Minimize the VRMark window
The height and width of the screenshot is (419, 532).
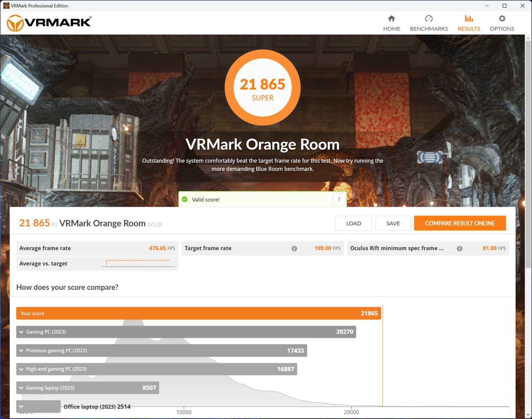click(487, 6)
